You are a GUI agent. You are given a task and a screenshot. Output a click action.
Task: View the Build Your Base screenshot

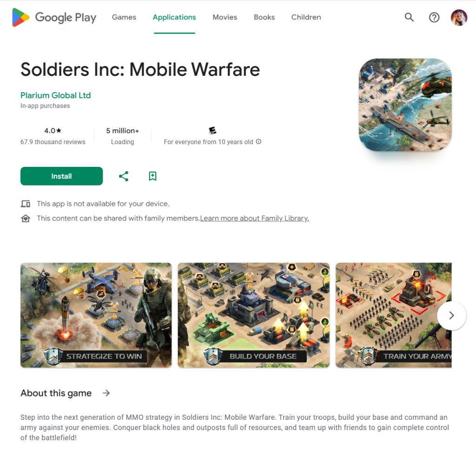[253, 315]
